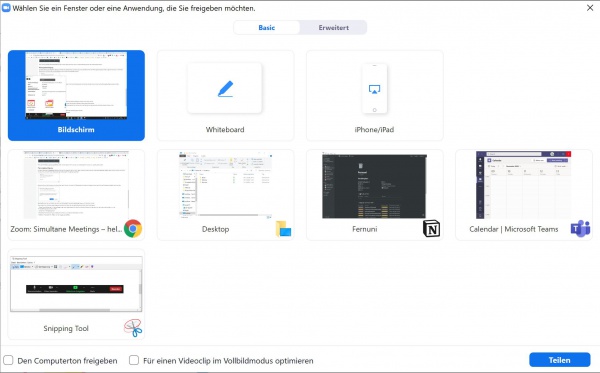The height and width of the screenshot is (373, 600).
Task: Enable Den Computerton freigeben checkbox
Action: pos(8,360)
